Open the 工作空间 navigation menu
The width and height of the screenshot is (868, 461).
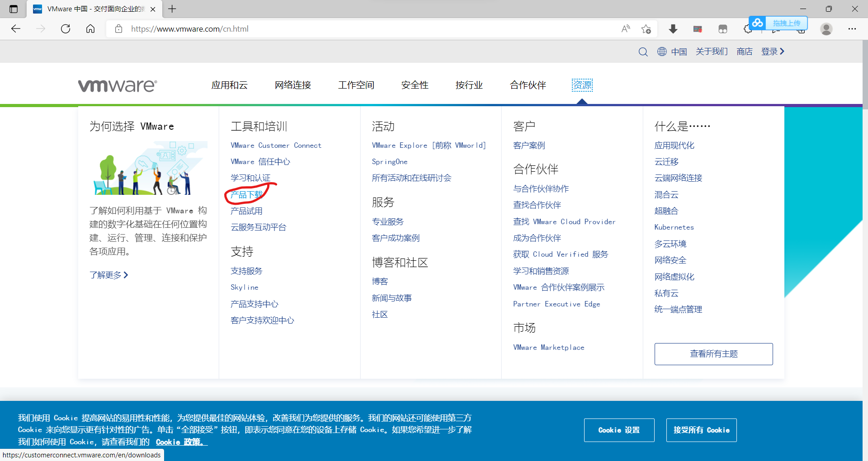[x=356, y=85]
